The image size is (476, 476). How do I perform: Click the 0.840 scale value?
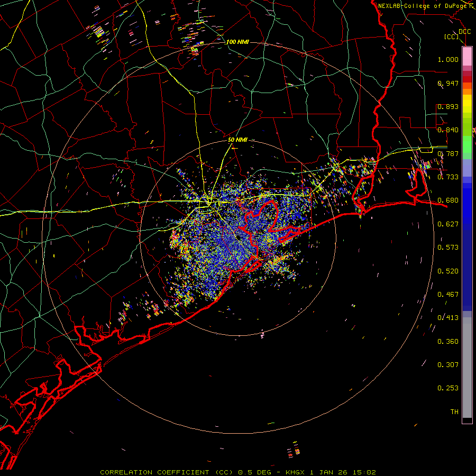click(448, 130)
